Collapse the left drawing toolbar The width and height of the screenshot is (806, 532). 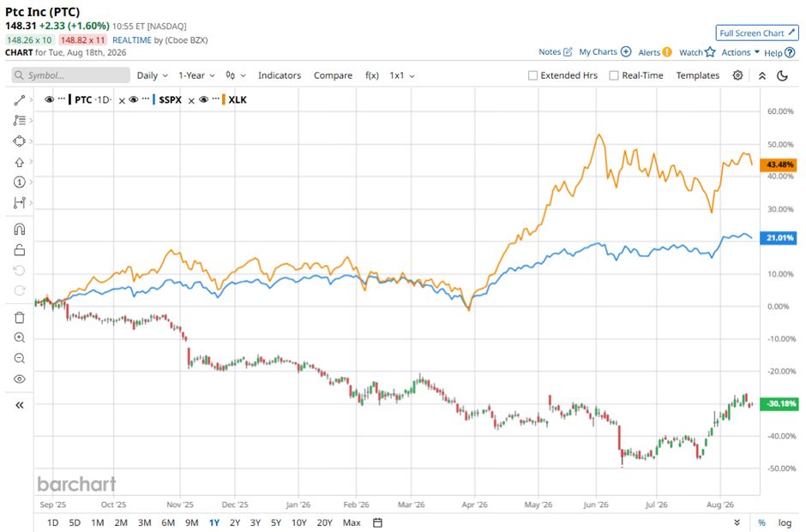(20, 405)
